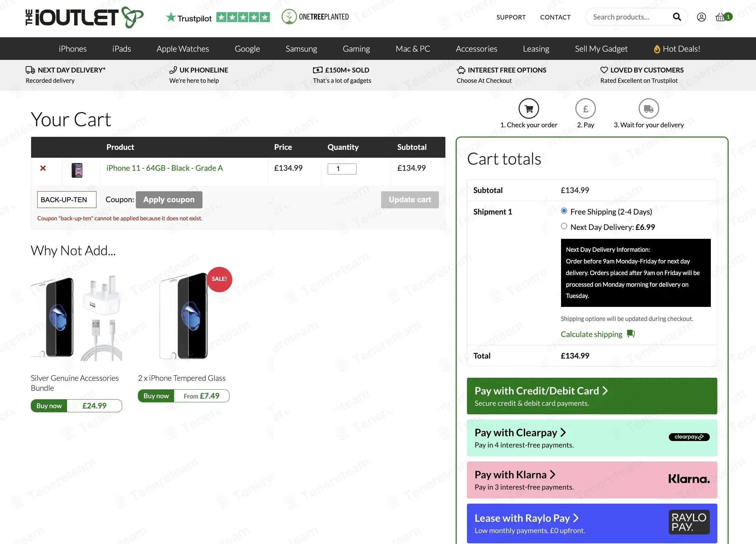
Task: Remove iPhone 11 with red X
Action: coord(43,168)
